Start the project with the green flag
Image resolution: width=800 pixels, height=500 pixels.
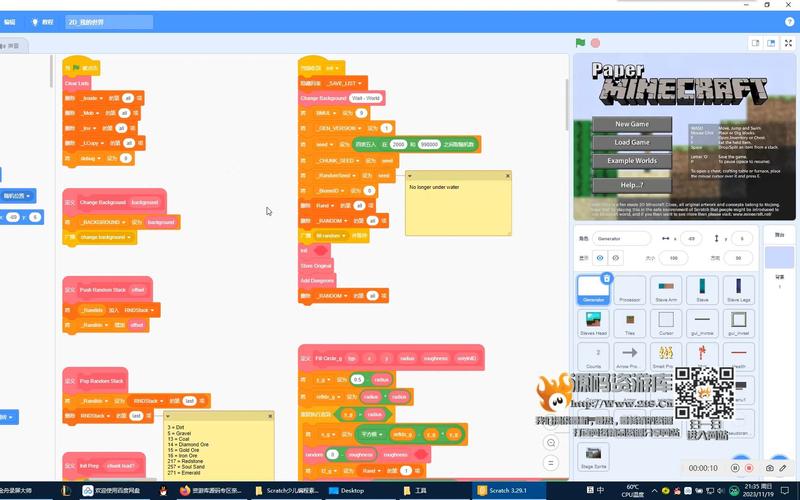pyautogui.click(x=580, y=43)
